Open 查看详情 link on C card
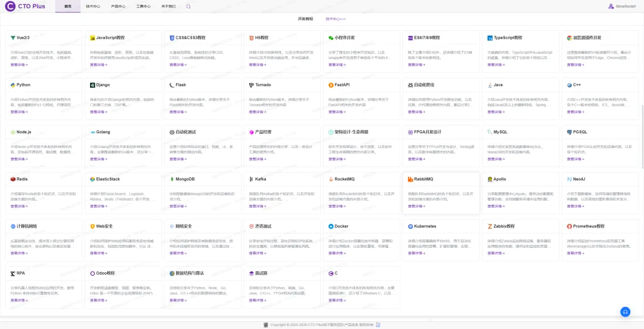Screen dimensions: 644x329 point(337,300)
